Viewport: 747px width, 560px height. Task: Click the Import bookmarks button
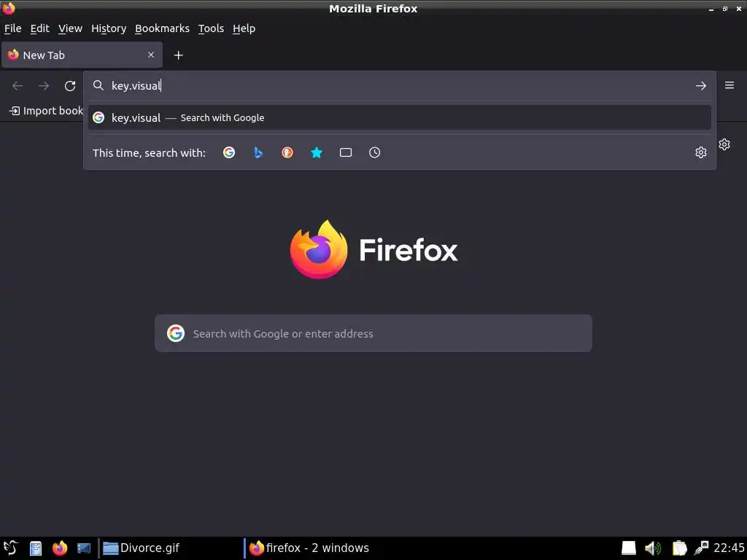click(46, 111)
